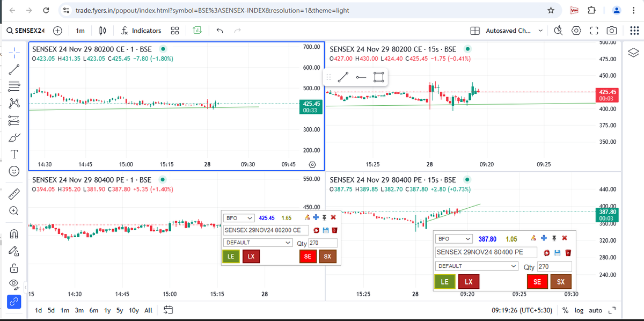The height and width of the screenshot is (321, 644).
Task: Toggle log scale in bottom right
Action: [x=579, y=310]
